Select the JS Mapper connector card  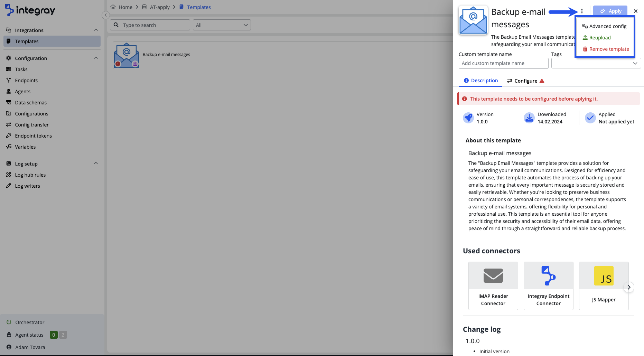(604, 285)
